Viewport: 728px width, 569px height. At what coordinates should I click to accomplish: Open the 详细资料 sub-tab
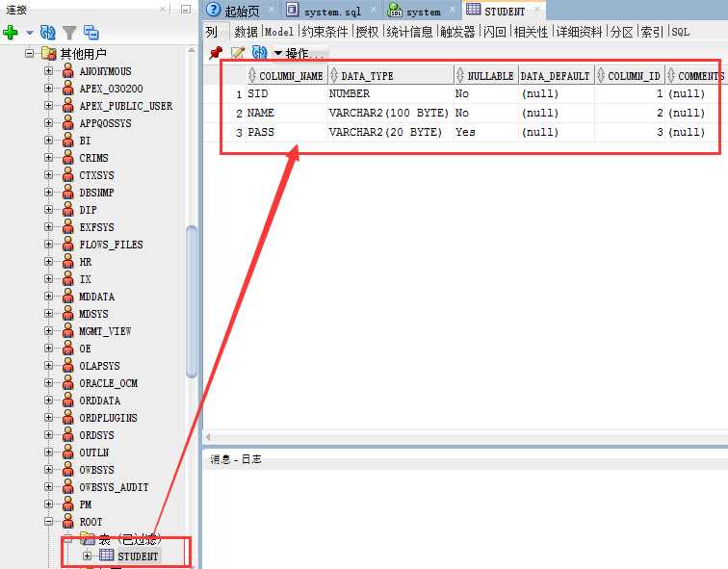point(579,32)
